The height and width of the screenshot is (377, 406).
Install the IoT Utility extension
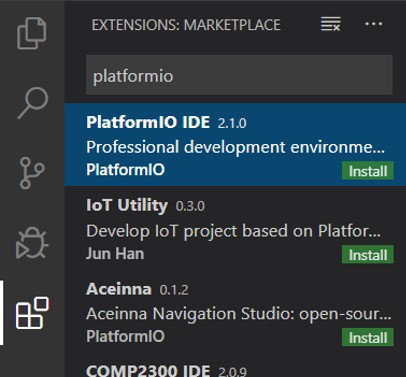tap(368, 255)
